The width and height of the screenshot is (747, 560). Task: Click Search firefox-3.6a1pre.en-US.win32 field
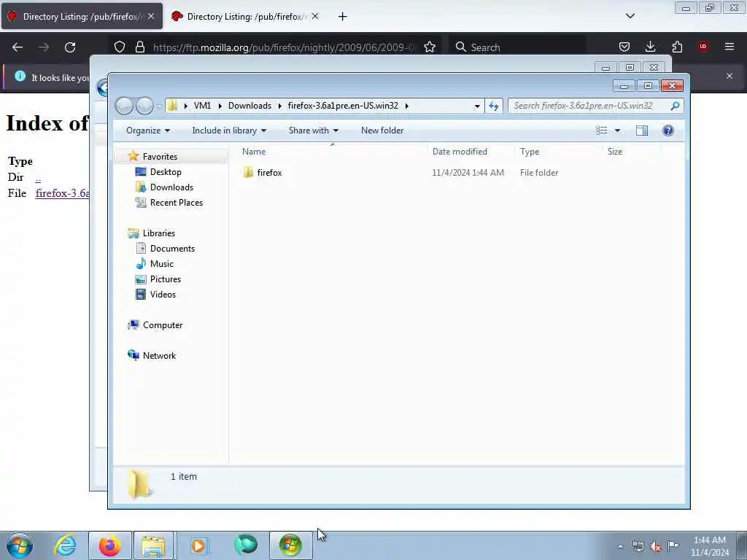point(589,106)
